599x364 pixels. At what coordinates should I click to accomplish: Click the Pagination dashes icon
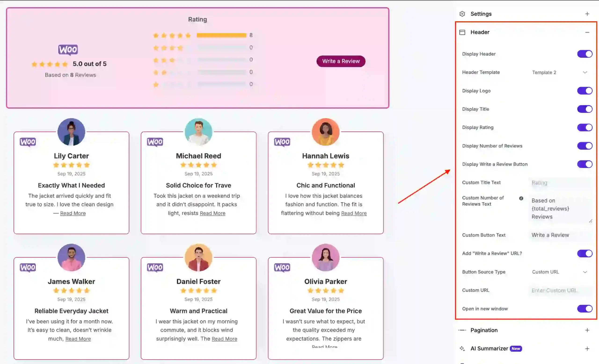tap(462, 330)
